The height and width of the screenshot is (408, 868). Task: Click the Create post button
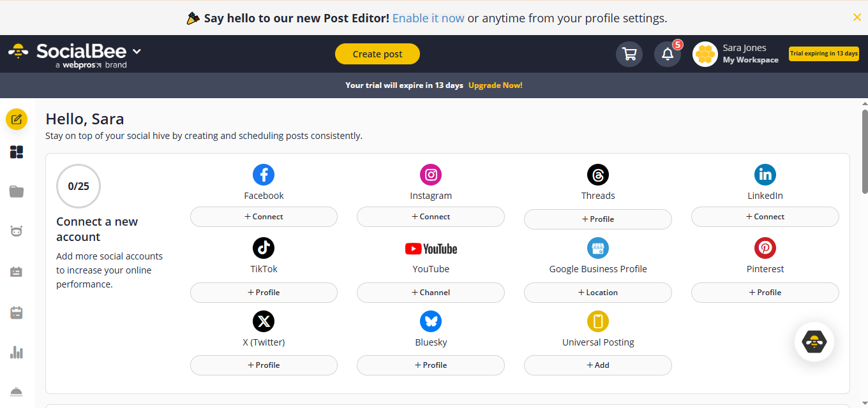(377, 54)
